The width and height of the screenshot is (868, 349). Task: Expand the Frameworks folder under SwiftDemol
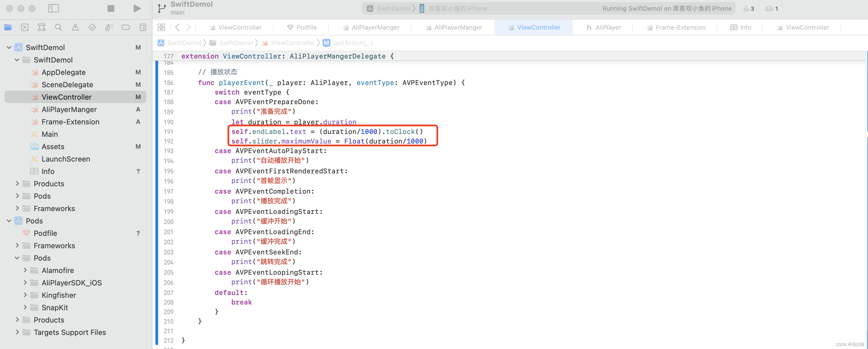[x=17, y=209]
